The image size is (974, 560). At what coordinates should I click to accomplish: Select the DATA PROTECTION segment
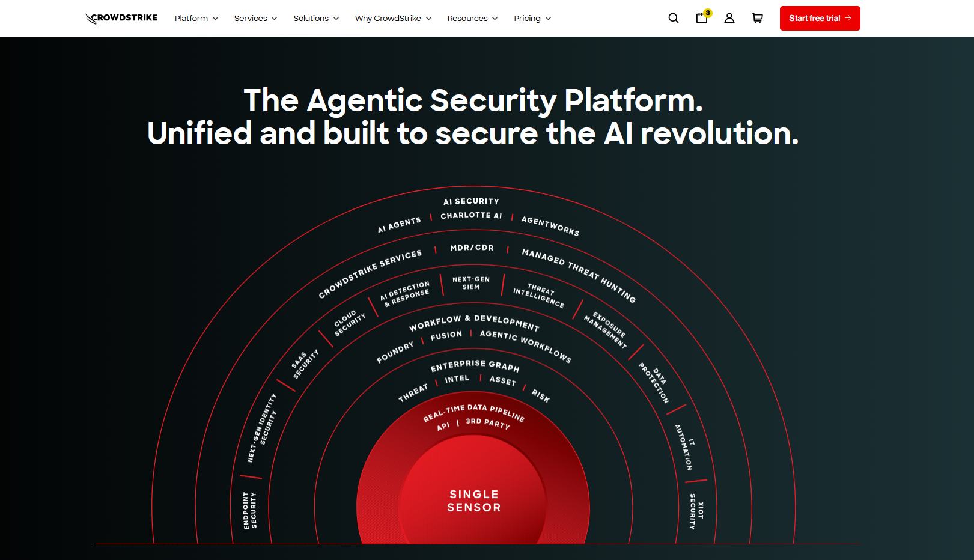pyautogui.click(x=654, y=382)
